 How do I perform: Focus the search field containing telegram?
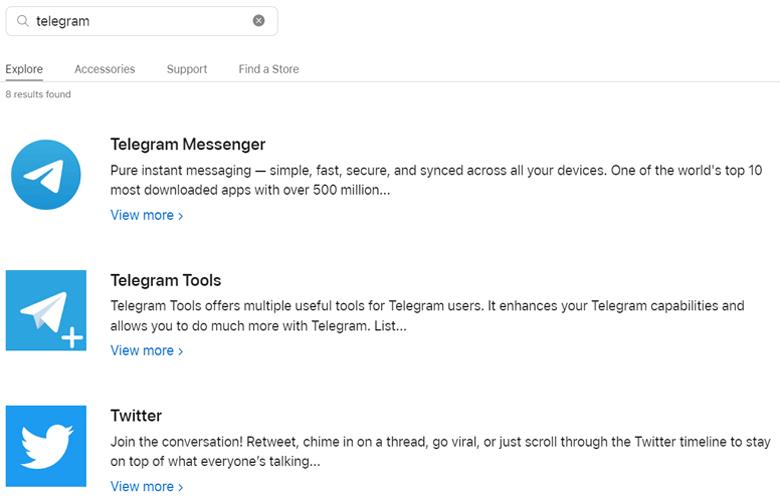[141, 21]
